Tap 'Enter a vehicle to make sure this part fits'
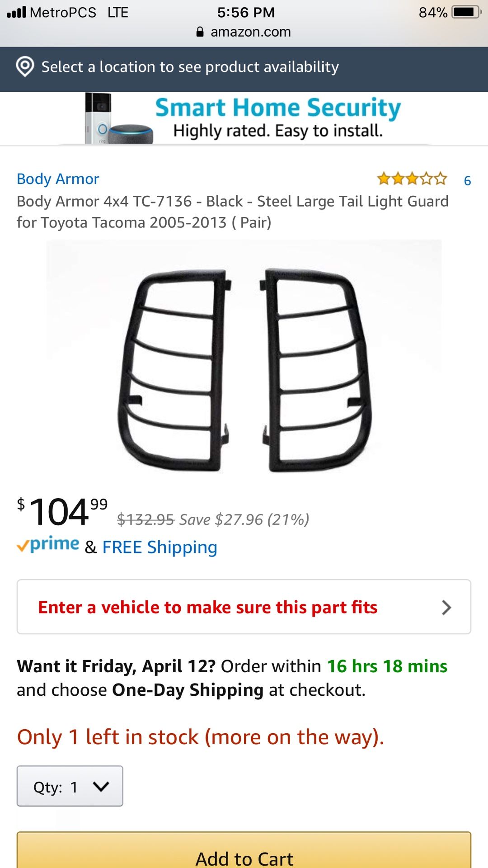Viewport: 488px width, 868px height. (208, 608)
